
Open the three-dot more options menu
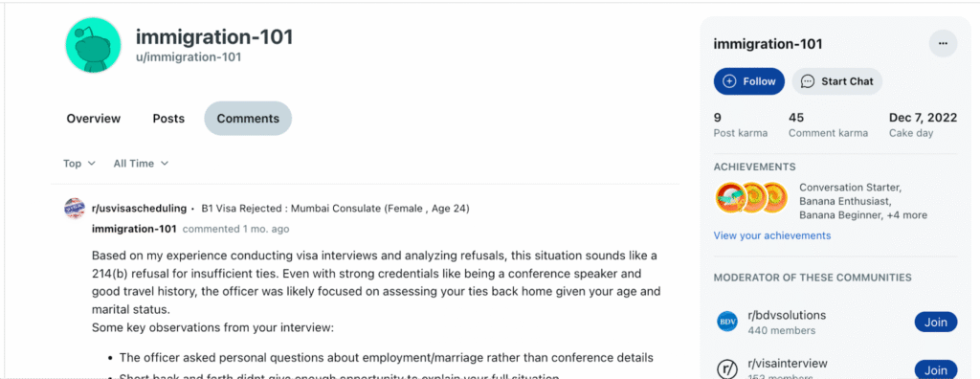point(943,43)
